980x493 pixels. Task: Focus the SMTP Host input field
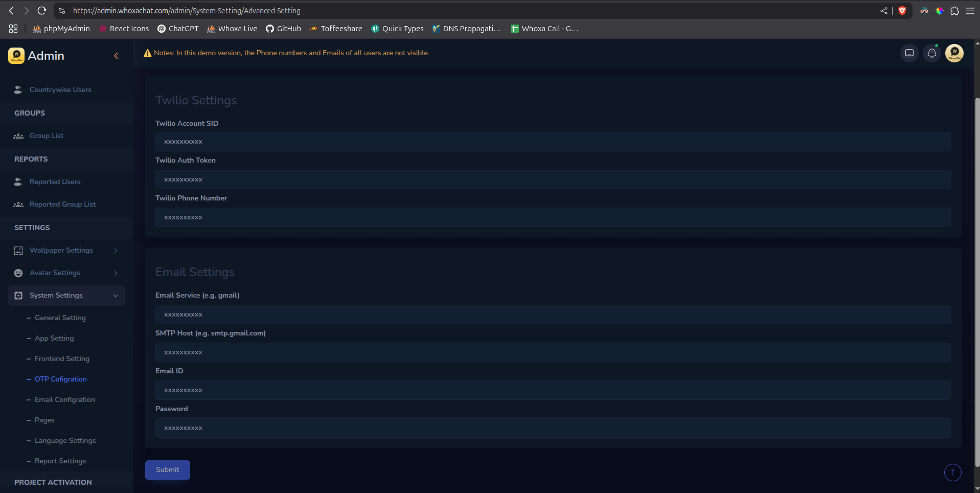tap(553, 352)
